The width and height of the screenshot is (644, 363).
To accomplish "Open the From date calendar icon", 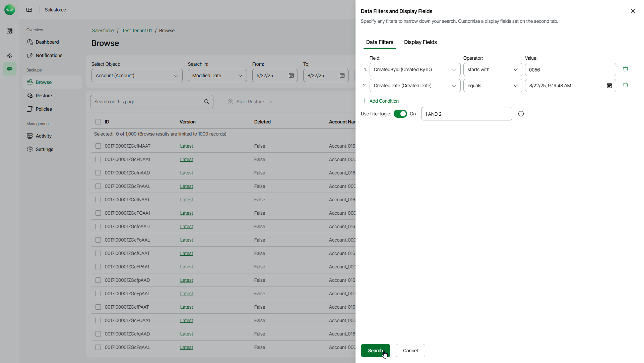I will [291, 75].
